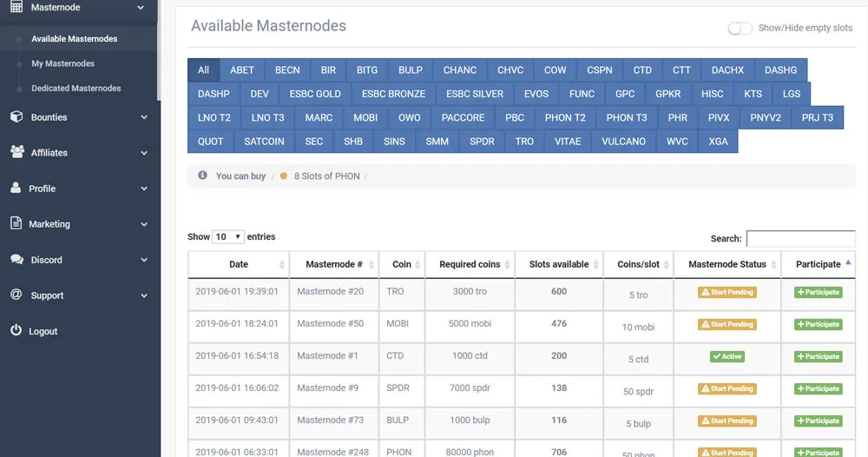
Task: Click Active status badge for CTD
Action: point(727,356)
